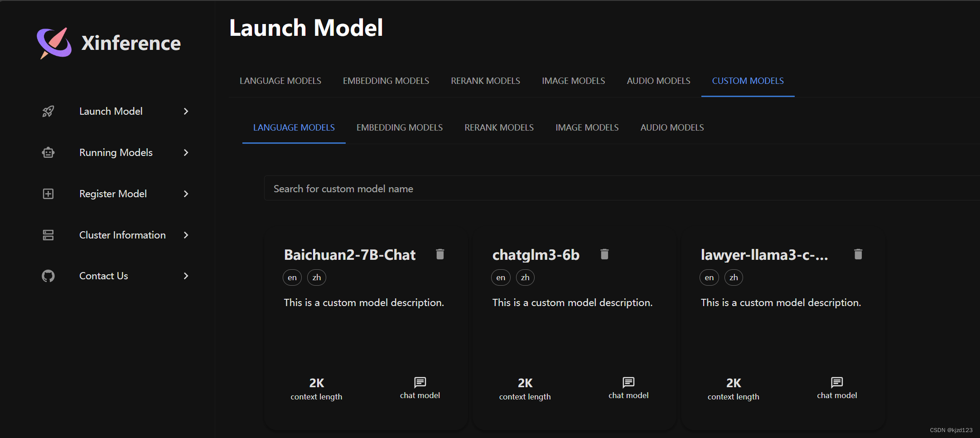Open the top-row Image Models tab
The width and height of the screenshot is (980, 438).
click(x=574, y=81)
